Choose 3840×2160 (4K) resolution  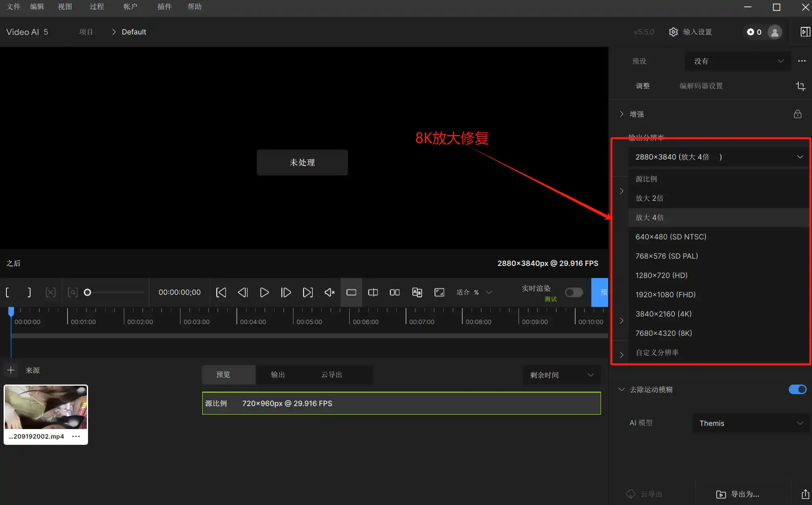click(719, 314)
